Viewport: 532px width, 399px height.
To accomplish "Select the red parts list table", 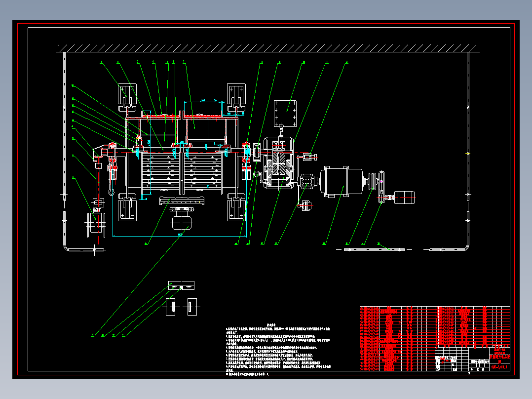I will 397,339.
